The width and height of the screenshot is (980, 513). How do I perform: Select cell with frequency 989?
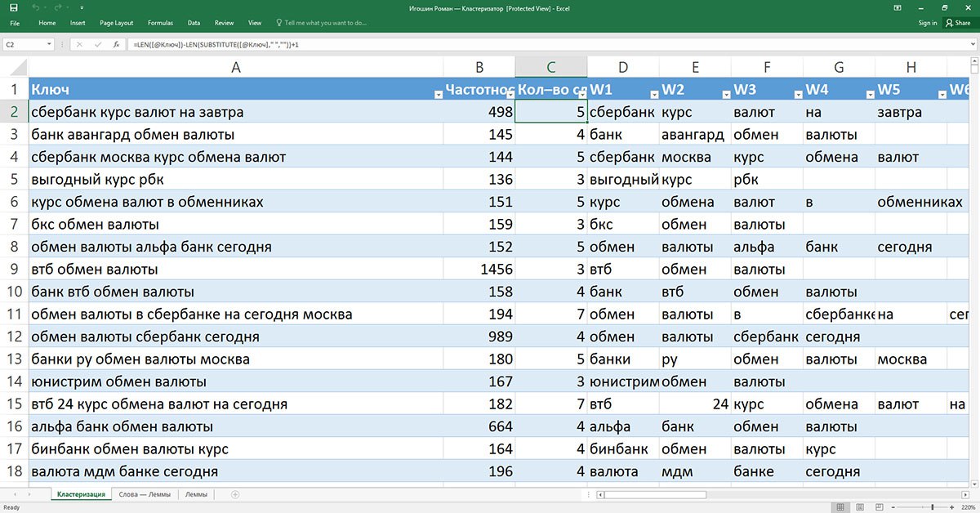pyautogui.click(x=479, y=337)
